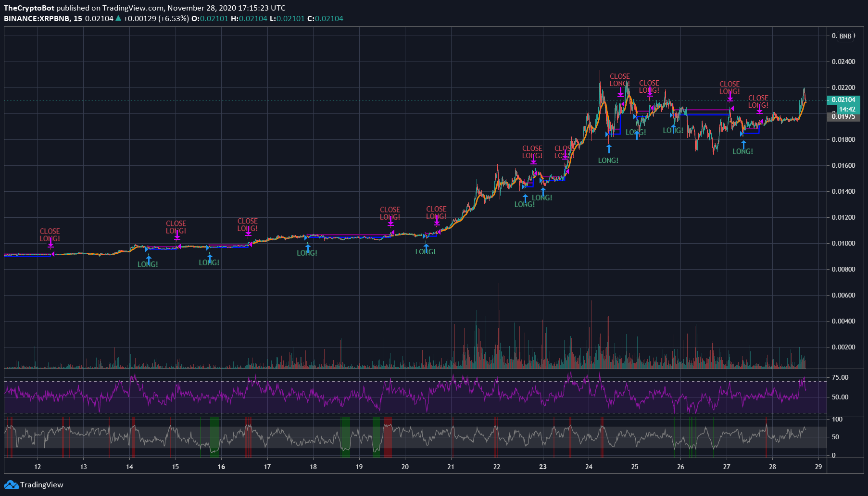The height and width of the screenshot is (496, 868).
Task: Click the 14:42 bar countdown tag
Action: (847, 109)
